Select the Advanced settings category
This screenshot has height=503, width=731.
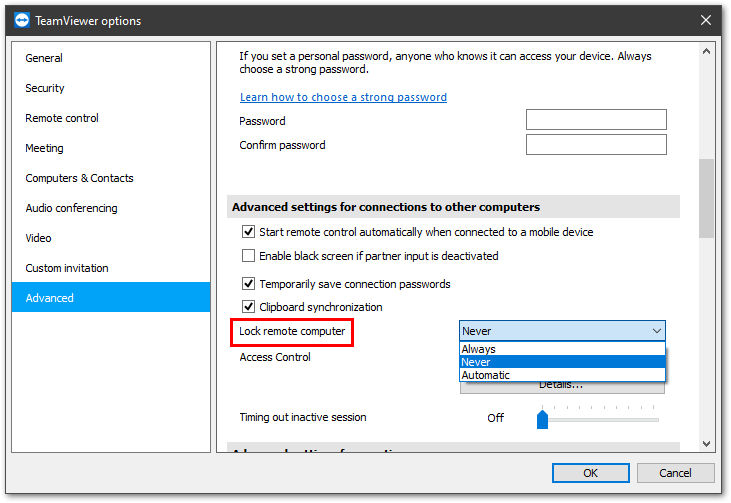coord(111,297)
